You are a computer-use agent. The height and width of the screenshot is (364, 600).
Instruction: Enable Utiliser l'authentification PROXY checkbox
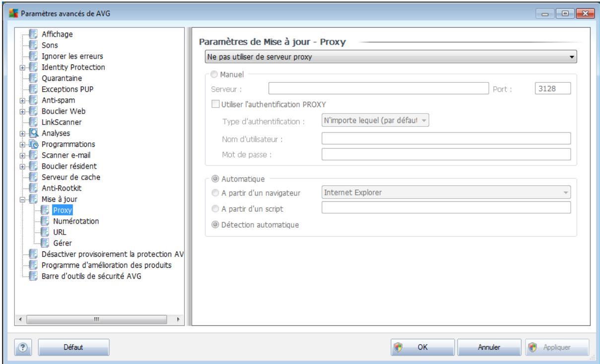pyautogui.click(x=215, y=104)
